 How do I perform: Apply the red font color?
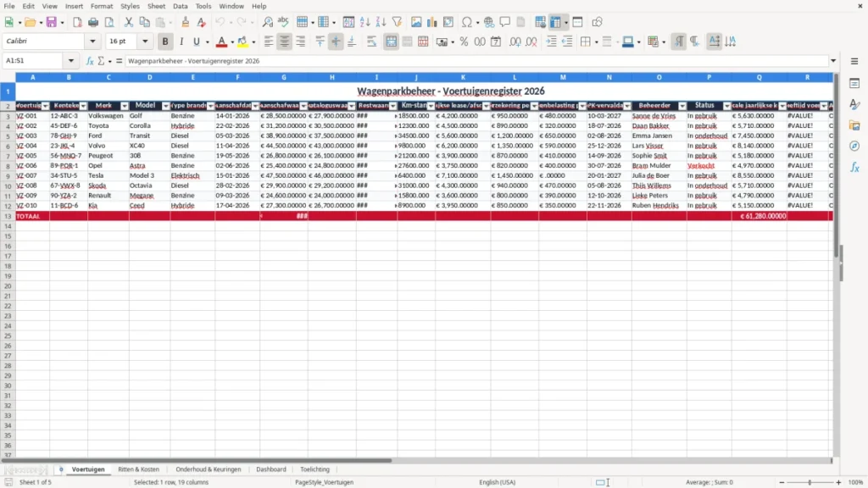221,42
